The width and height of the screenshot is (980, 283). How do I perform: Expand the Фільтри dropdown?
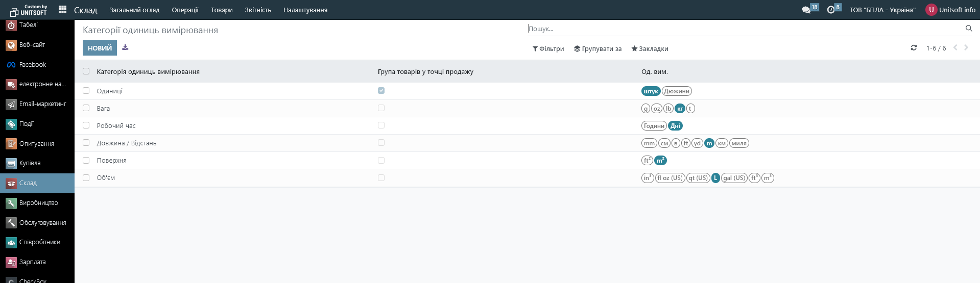[x=548, y=49]
